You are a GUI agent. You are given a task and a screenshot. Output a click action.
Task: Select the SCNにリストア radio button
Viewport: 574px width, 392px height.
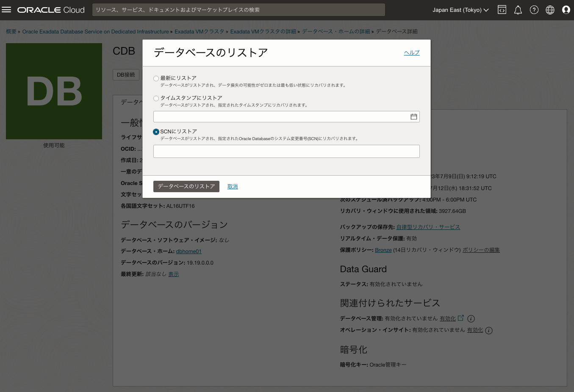click(156, 132)
